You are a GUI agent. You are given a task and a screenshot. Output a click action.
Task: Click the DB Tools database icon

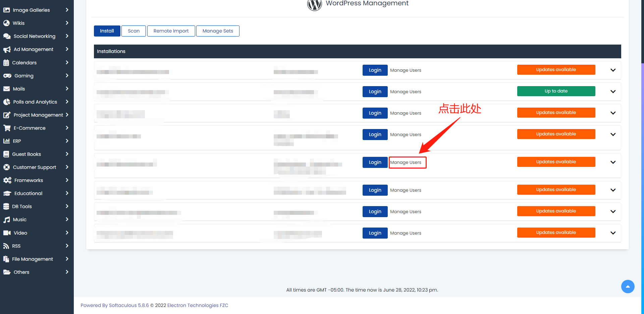6,206
